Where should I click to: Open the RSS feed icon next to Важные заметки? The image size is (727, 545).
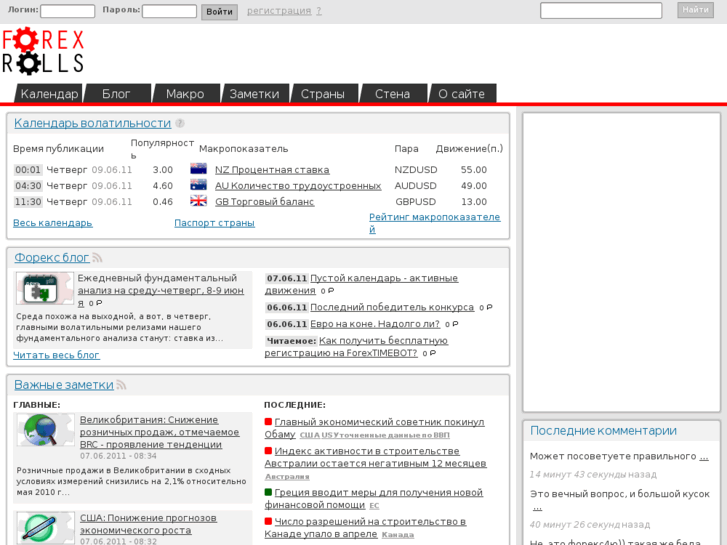tap(121, 385)
